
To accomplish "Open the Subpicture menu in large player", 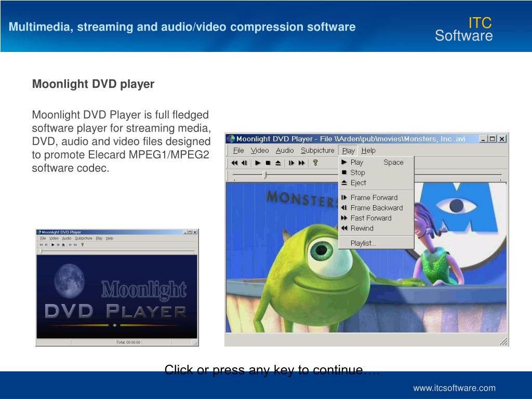I will tap(317, 150).
